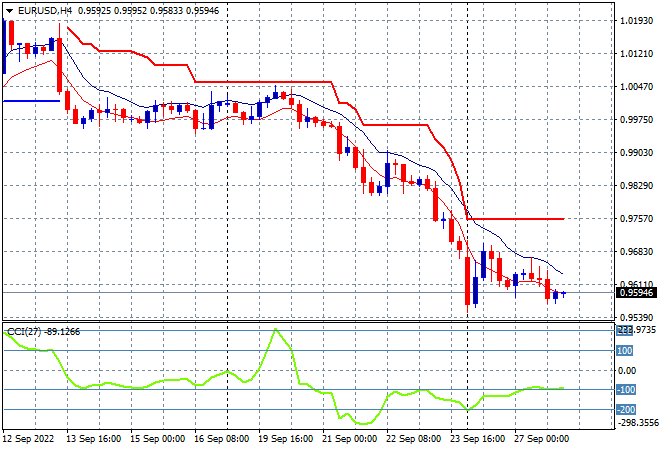
Task: Click the black current price box 0.95946 on price axis
Action: pyautogui.click(x=636, y=293)
